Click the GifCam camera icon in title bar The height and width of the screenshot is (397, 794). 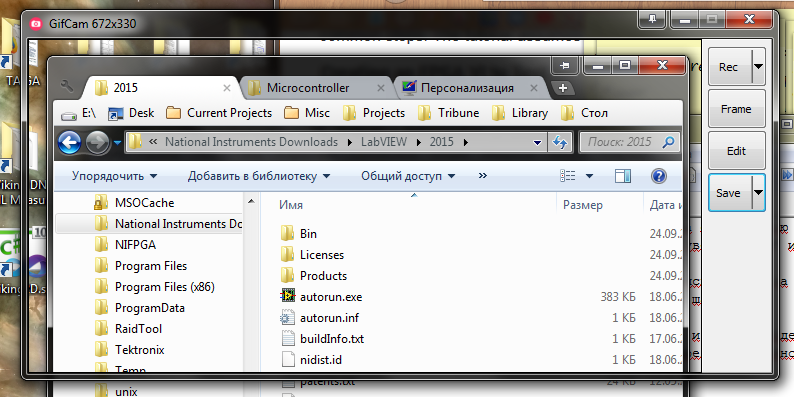click(x=35, y=23)
